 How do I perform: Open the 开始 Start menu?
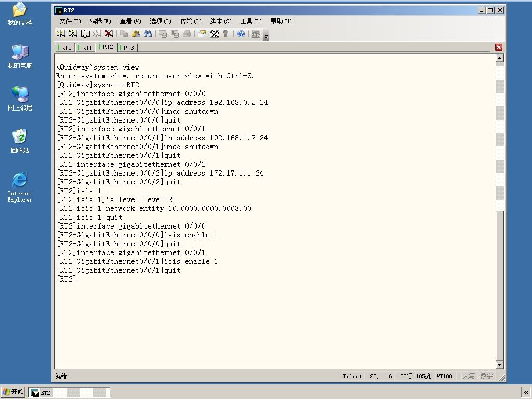13,392
